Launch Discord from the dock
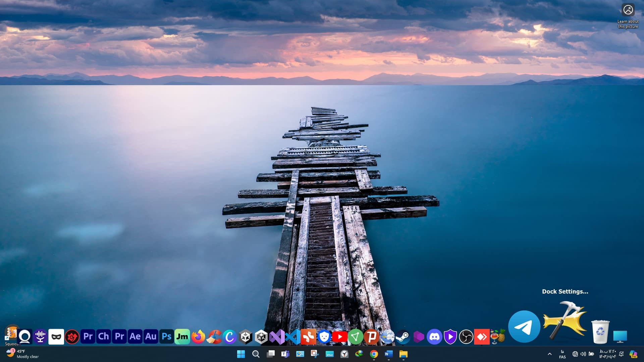 434,337
